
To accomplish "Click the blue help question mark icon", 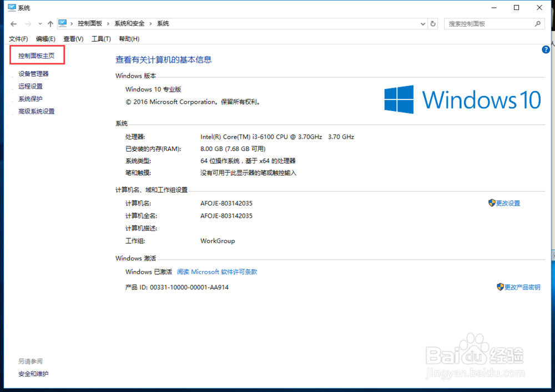I will pyautogui.click(x=546, y=49).
